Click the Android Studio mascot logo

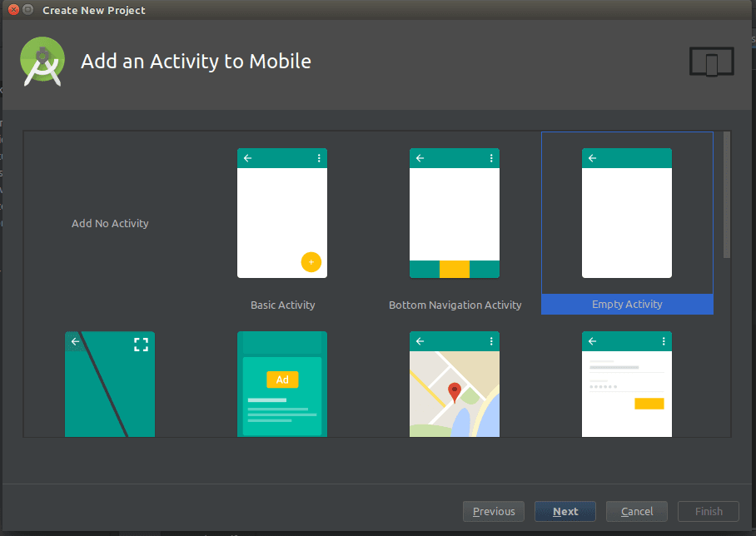42,61
